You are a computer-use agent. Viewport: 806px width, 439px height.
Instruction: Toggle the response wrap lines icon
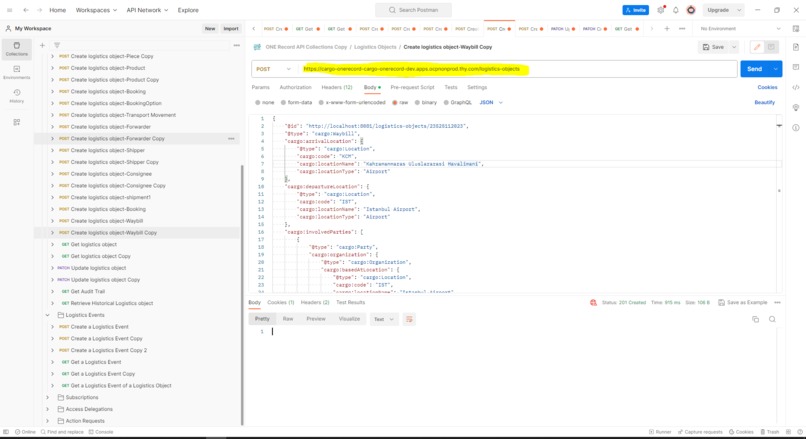point(409,319)
